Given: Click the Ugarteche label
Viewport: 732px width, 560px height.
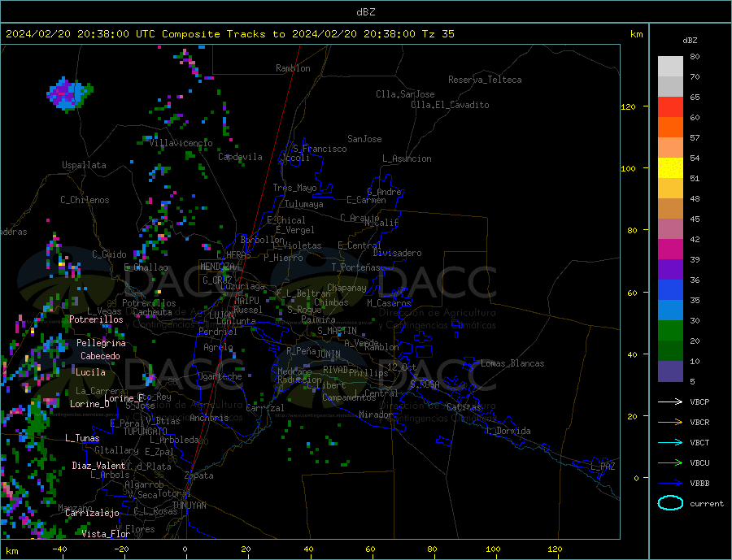Looking at the screenshot, I should click(220, 376).
